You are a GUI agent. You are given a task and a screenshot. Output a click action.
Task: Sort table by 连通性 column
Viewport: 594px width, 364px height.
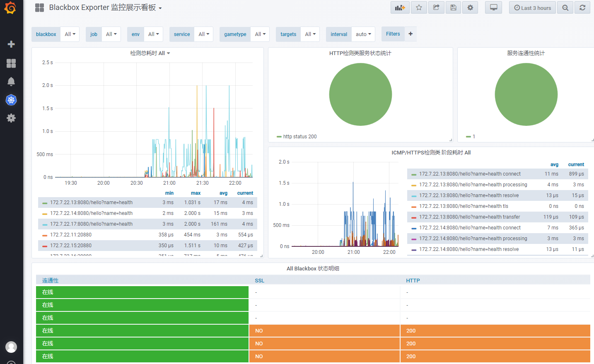click(x=50, y=280)
